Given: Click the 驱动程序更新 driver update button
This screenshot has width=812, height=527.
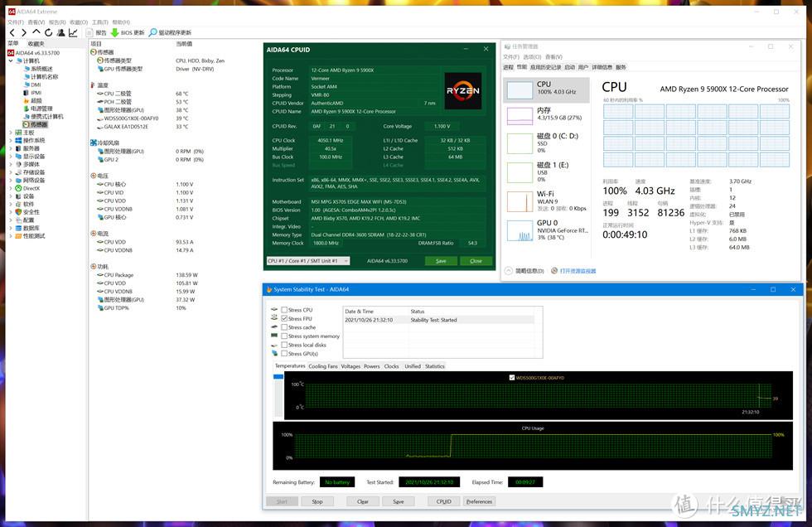Looking at the screenshot, I should pyautogui.click(x=170, y=32).
